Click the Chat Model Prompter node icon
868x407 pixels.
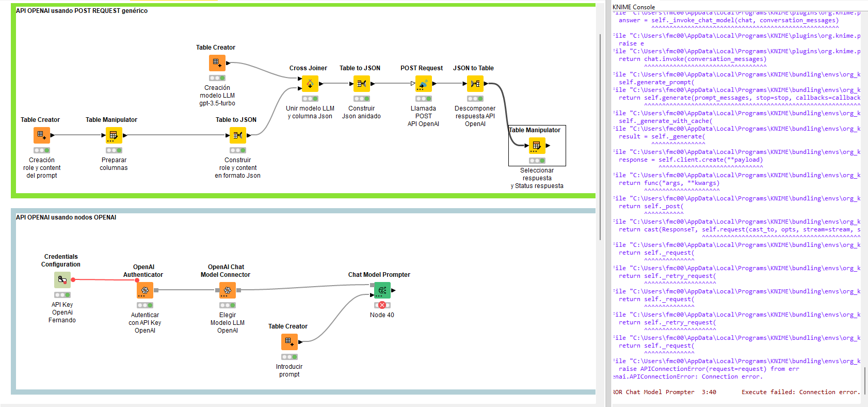coord(382,290)
